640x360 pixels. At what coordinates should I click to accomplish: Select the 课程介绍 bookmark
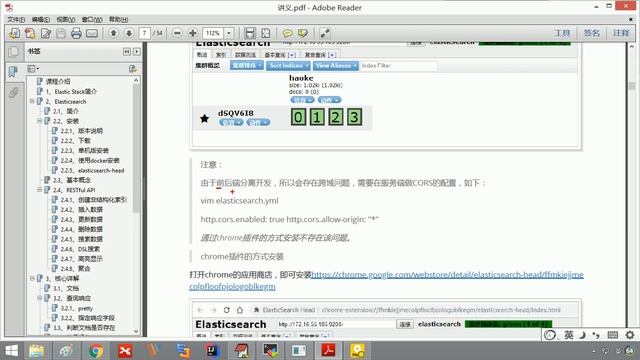(58, 81)
